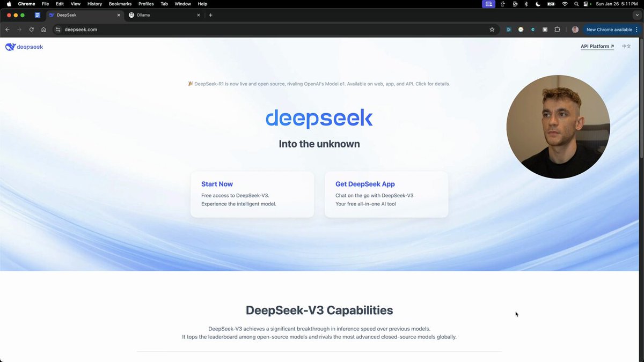Screen dimensions: 644x362
Task: Open a new browser tab
Action: tap(210, 15)
